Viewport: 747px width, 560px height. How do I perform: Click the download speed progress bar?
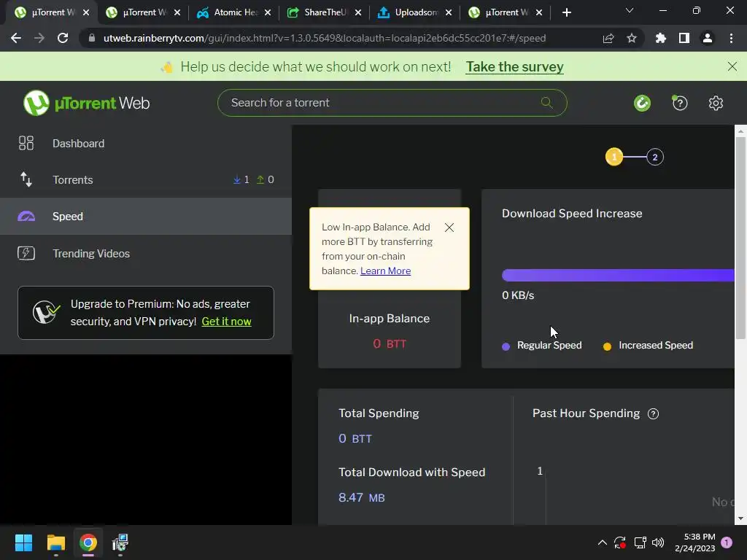tap(618, 275)
